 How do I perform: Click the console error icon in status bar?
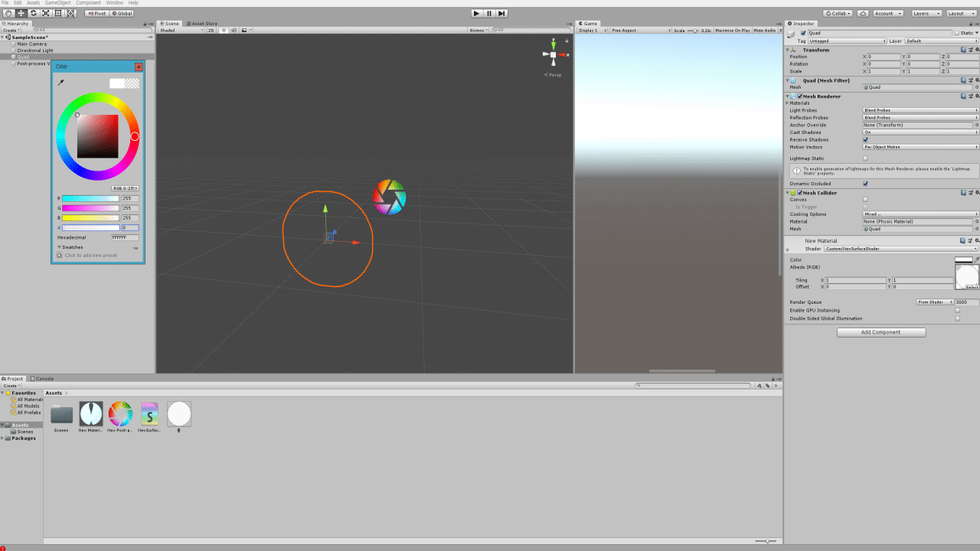[3, 547]
